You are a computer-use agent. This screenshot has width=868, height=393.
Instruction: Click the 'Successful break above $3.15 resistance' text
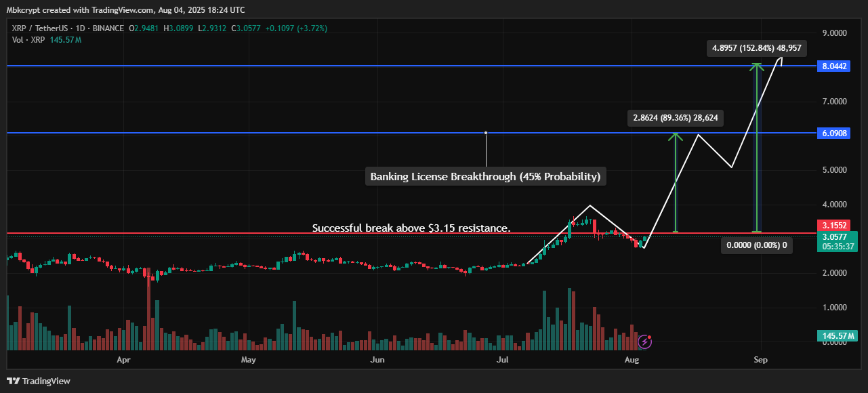[x=411, y=228]
